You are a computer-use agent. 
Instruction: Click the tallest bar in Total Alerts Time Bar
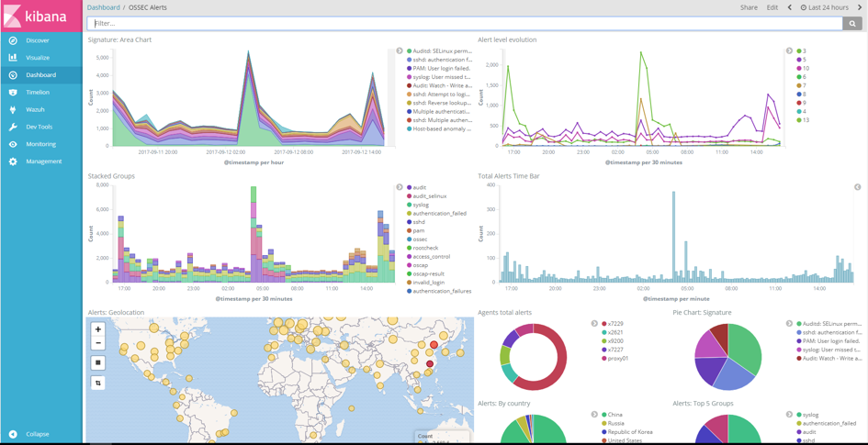673,237
